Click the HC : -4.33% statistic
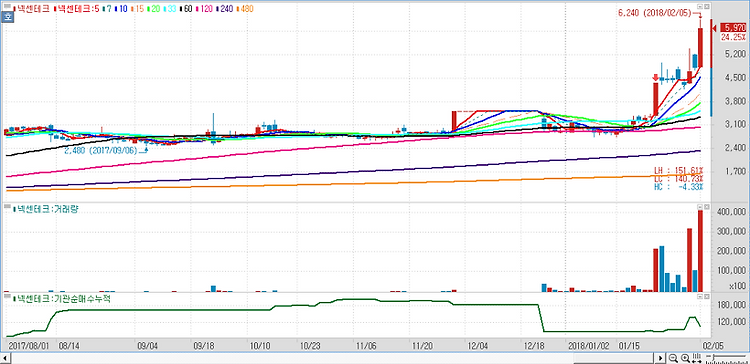750x364 pixels. point(679,187)
